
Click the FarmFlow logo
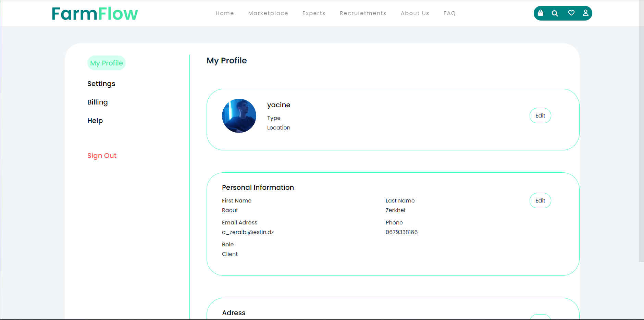(x=95, y=14)
